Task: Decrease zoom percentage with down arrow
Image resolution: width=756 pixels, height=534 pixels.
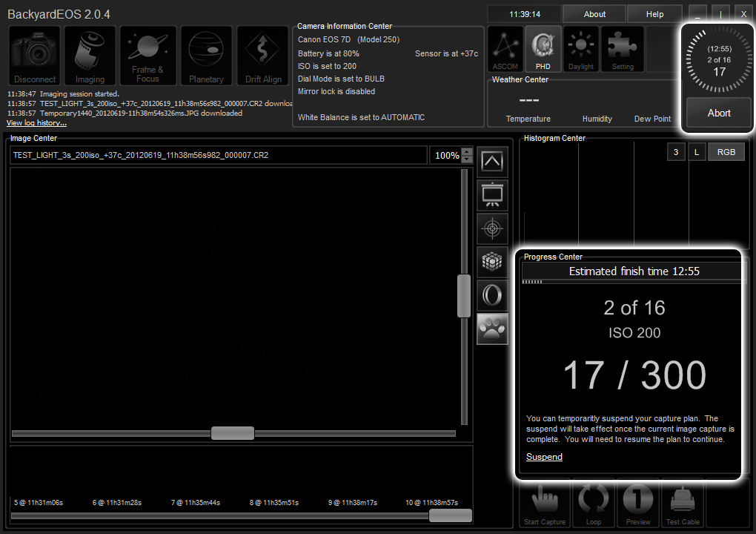Action: (467, 159)
